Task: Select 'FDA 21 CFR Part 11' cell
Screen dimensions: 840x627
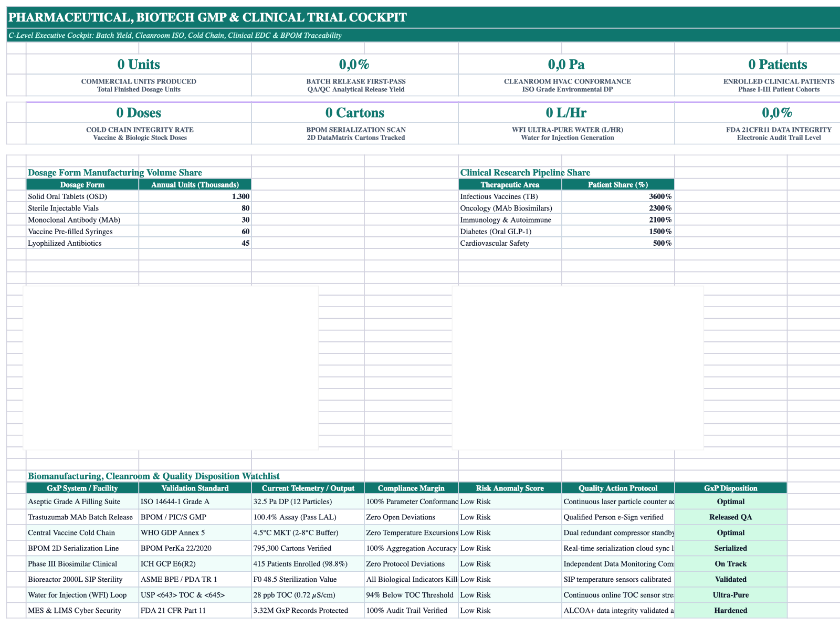Action: 195,611
